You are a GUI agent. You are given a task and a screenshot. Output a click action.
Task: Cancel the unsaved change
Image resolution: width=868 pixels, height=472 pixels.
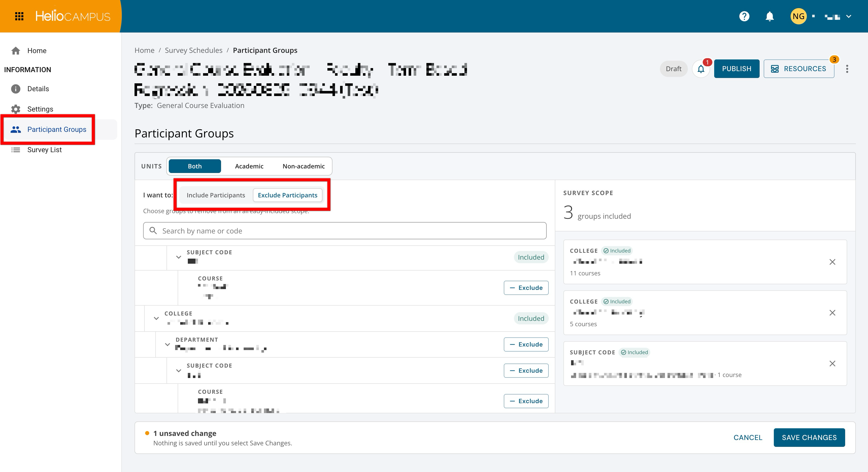coord(748,438)
